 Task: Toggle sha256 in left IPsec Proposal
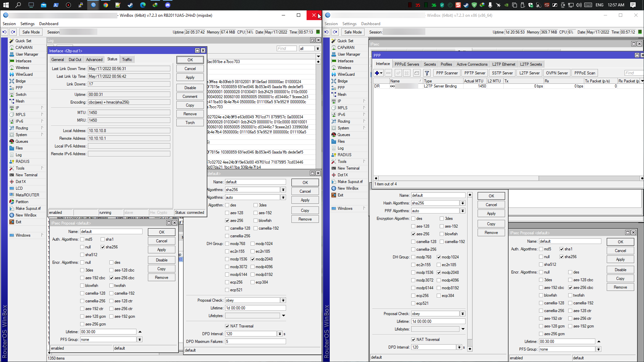pos(102,247)
